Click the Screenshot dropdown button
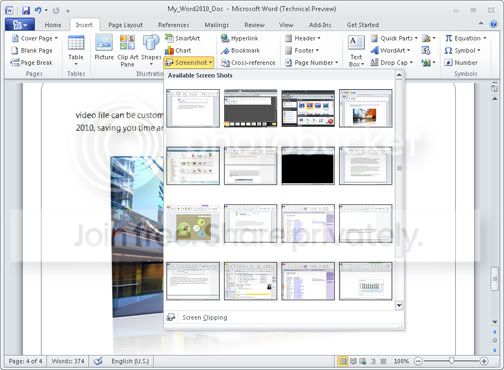 coord(188,63)
